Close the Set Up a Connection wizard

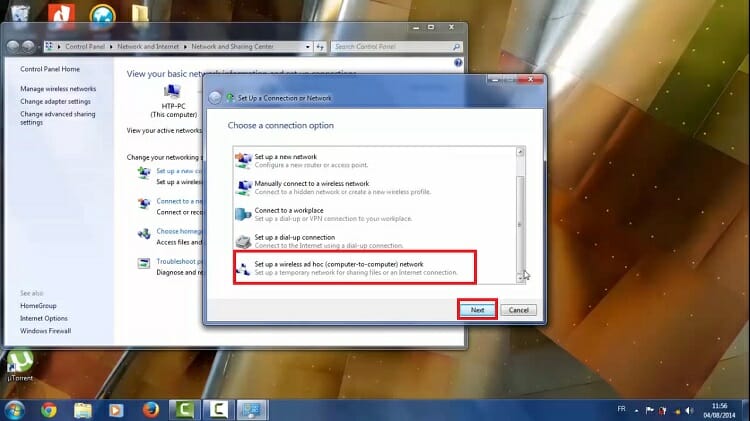pyautogui.click(x=530, y=79)
